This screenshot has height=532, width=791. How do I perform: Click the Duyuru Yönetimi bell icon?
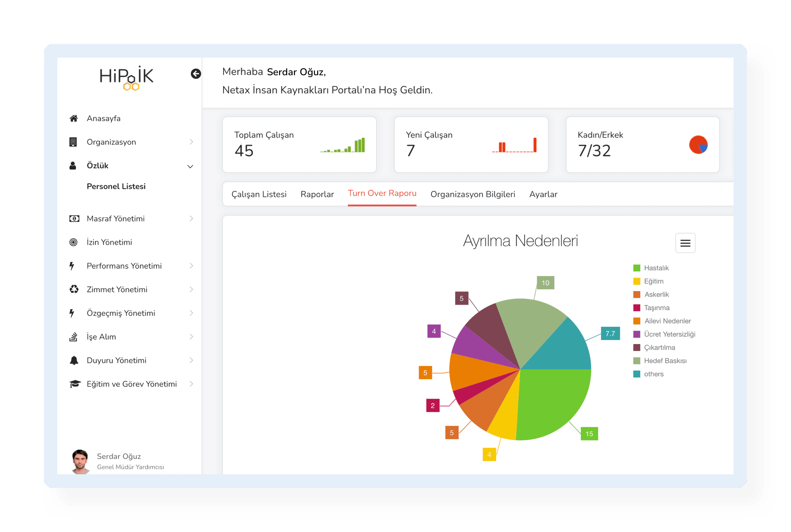pos(74,360)
